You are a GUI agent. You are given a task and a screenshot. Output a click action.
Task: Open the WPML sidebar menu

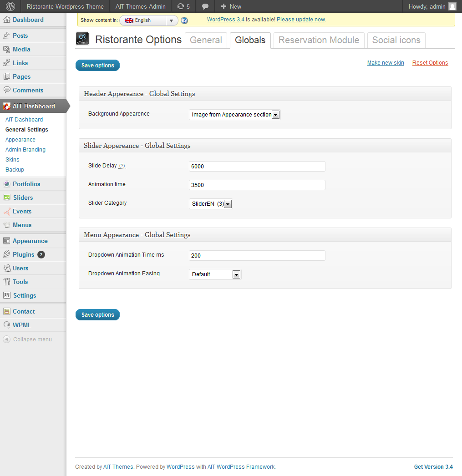(22, 325)
